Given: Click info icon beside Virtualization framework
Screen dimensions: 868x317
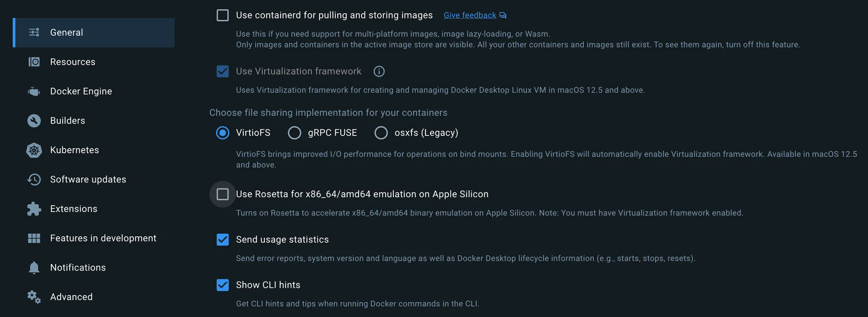Looking at the screenshot, I should point(379,71).
